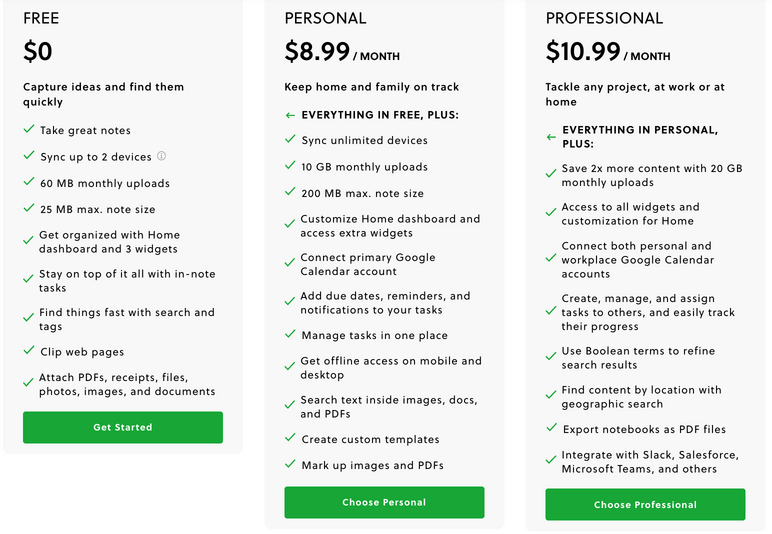Click the Get Started button
This screenshot has width=772, height=534.
point(123,427)
